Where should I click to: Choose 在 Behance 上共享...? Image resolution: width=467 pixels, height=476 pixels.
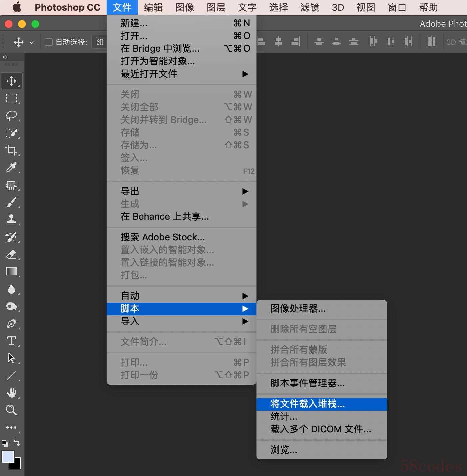pyautogui.click(x=182, y=217)
